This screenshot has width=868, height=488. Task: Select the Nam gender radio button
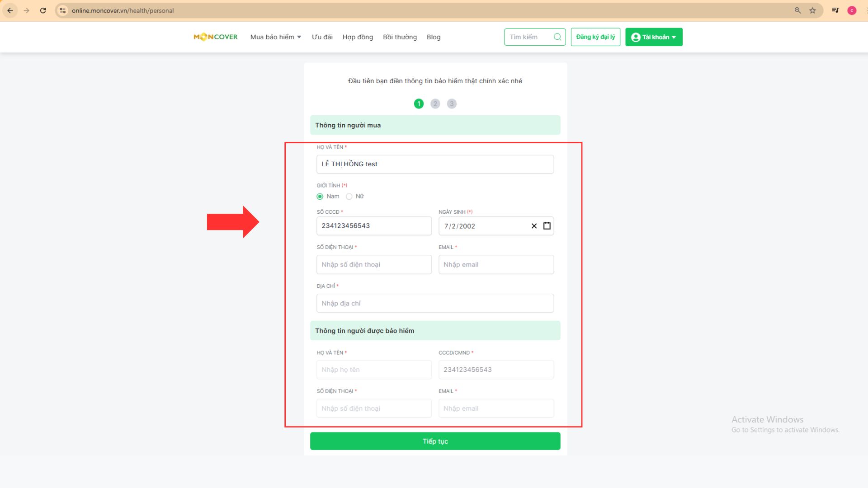click(320, 197)
